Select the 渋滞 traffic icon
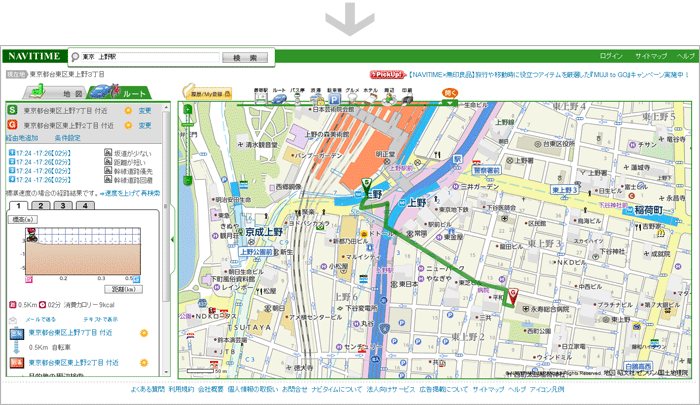The image size is (700, 405). point(316,96)
